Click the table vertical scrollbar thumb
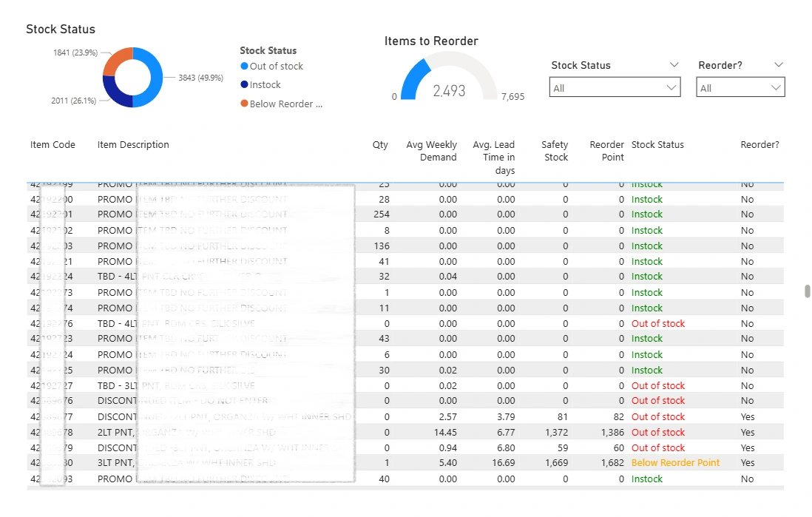The width and height of the screenshot is (812, 517). 807,291
